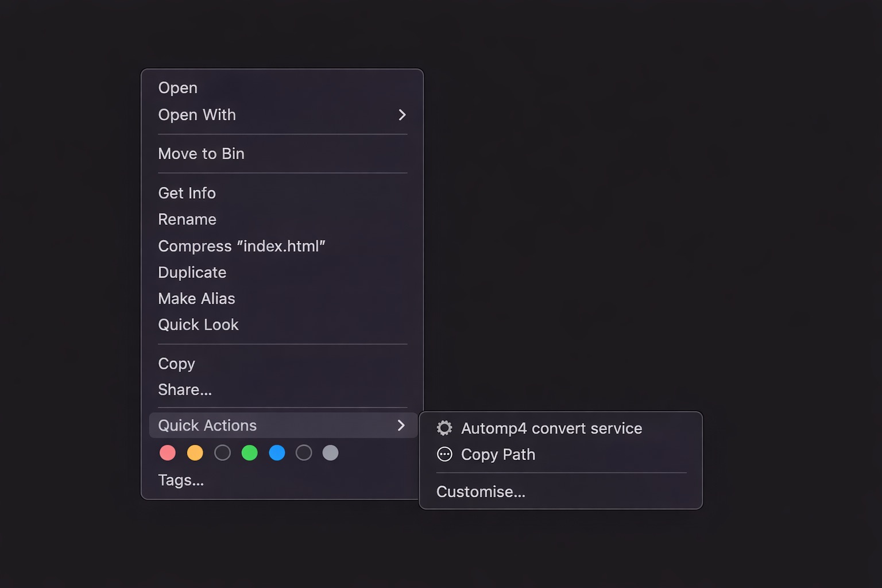Apply the red tag to index.html
882x588 pixels.
point(167,452)
